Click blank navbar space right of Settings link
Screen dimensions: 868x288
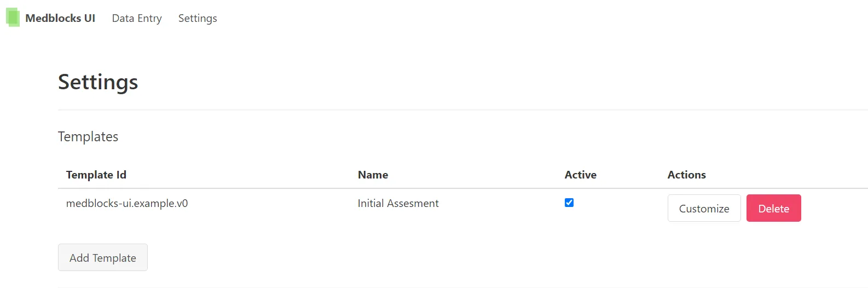pyautogui.click(x=493, y=18)
